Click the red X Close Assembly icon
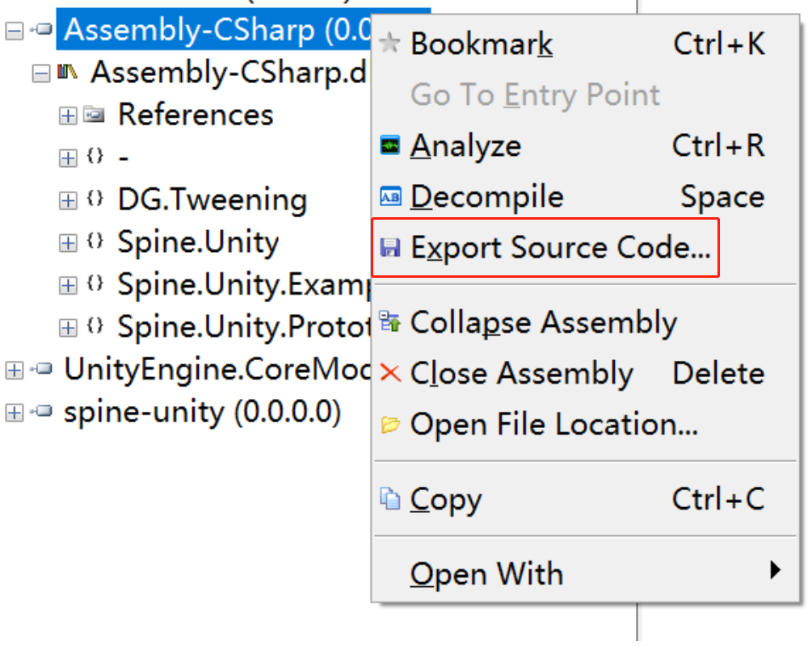 tap(390, 373)
